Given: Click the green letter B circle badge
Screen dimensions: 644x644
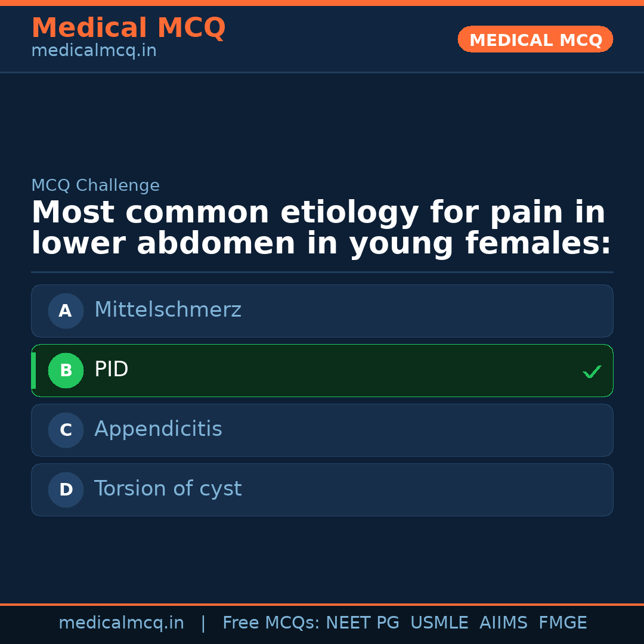Looking at the screenshot, I should 66,370.
